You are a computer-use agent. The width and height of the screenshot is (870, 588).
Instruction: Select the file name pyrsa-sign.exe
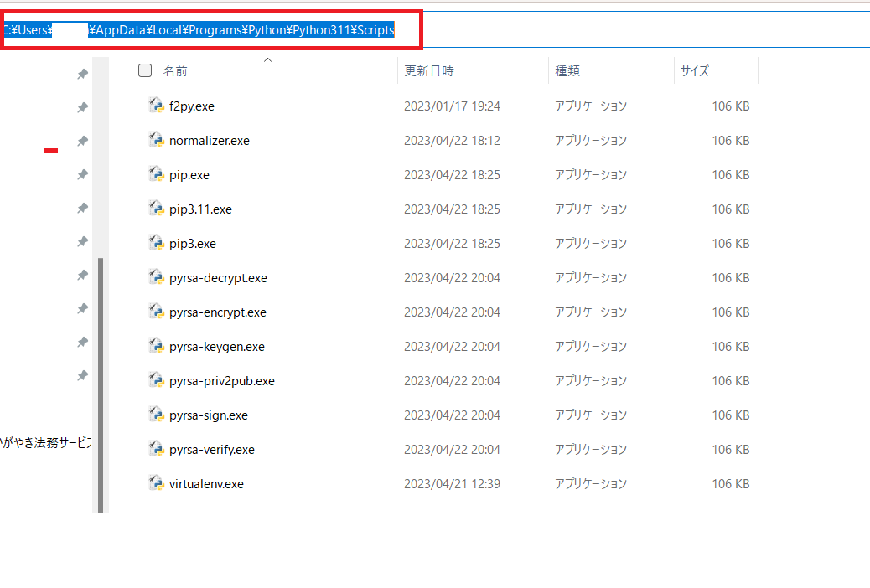coord(209,415)
